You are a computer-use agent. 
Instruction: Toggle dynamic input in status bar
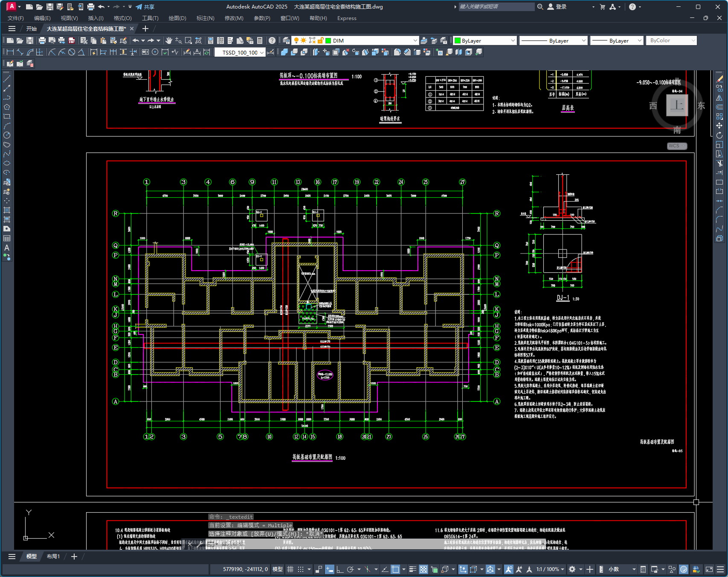click(x=329, y=569)
